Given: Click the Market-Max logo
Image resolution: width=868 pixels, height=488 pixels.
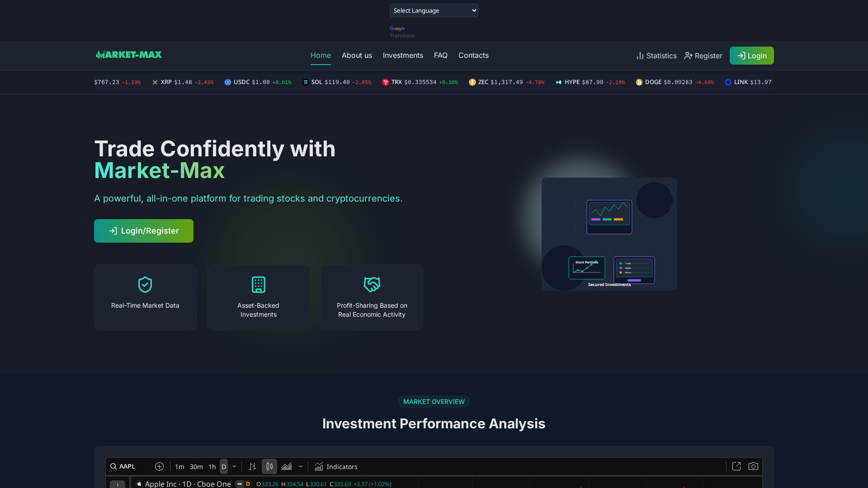Looking at the screenshot, I should tap(129, 55).
